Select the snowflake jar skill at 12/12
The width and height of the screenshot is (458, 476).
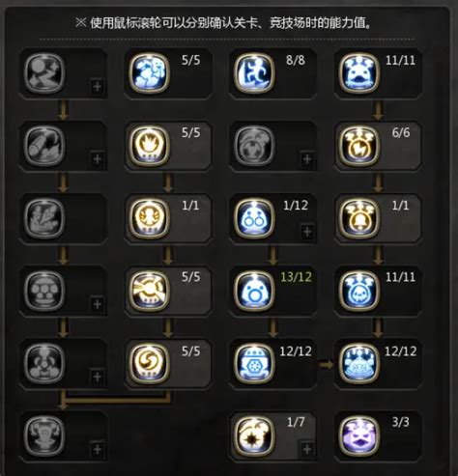[x=254, y=363]
